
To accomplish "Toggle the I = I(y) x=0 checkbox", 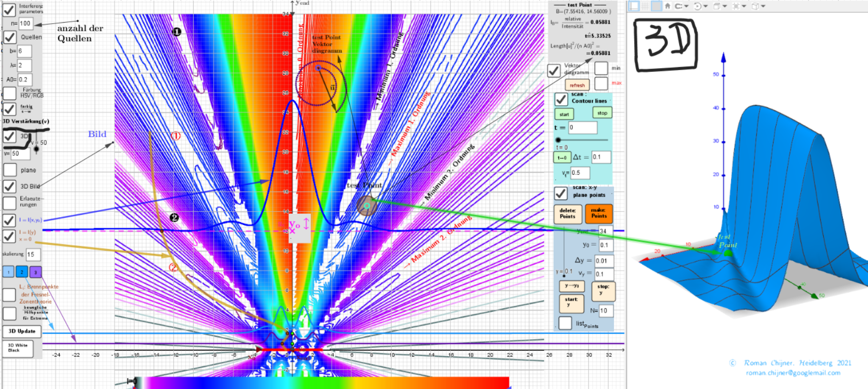I will coord(9,236).
